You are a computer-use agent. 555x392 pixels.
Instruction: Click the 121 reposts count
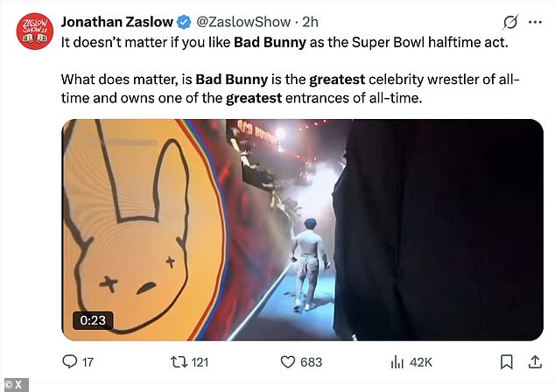pyautogui.click(x=200, y=361)
